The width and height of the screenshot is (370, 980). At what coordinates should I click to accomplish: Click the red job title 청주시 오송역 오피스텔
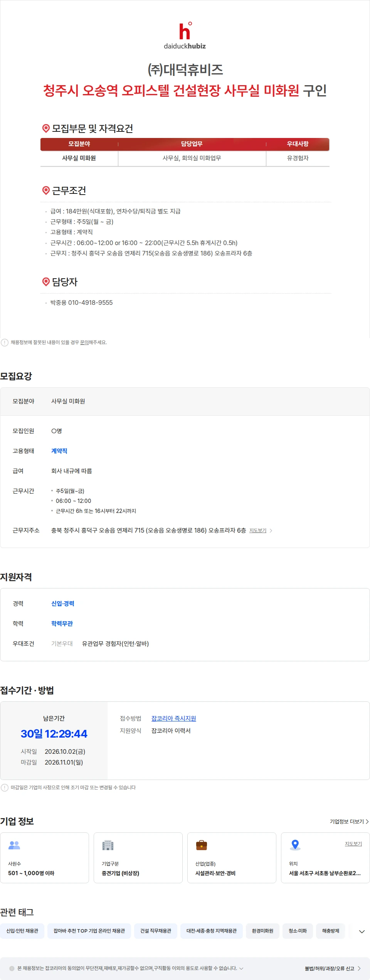click(171, 91)
